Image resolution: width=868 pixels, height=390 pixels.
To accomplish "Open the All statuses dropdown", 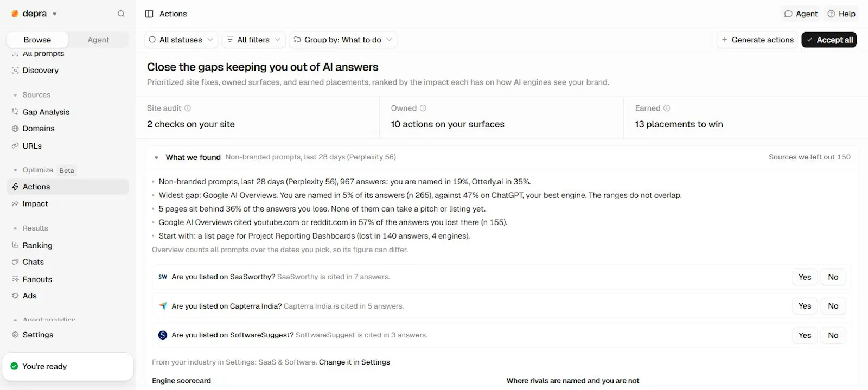I will 181,40.
